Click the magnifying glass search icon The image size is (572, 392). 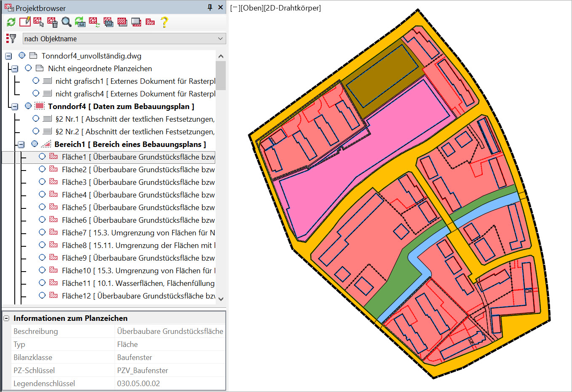(66, 22)
